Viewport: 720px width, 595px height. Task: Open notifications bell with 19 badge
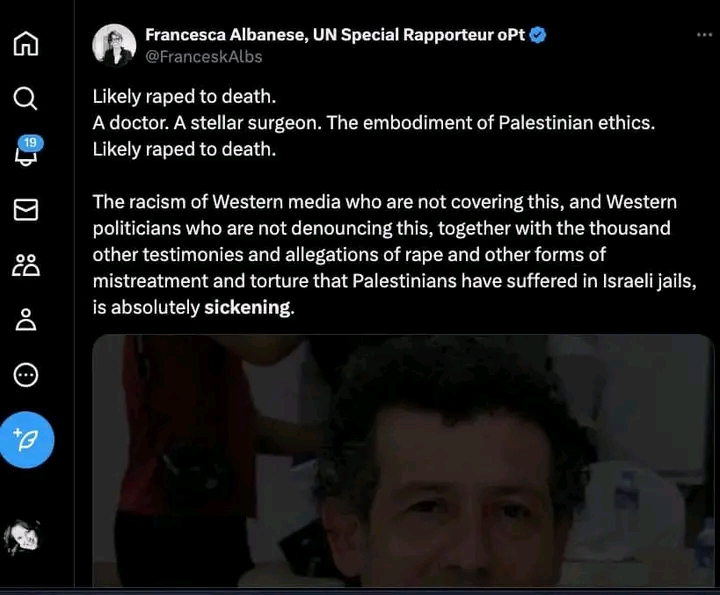pos(27,152)
